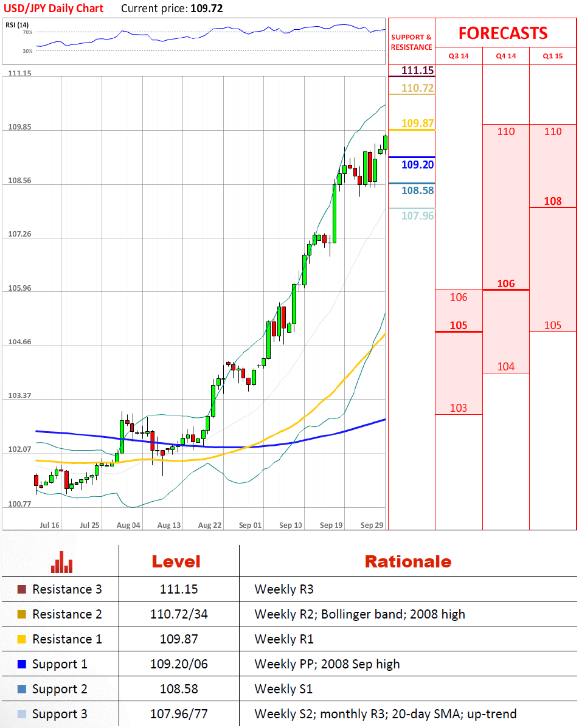Click the bold 105 in Q3 14 forecast
The width and height of the screenshot is (579, 728).
coord(459,325)
